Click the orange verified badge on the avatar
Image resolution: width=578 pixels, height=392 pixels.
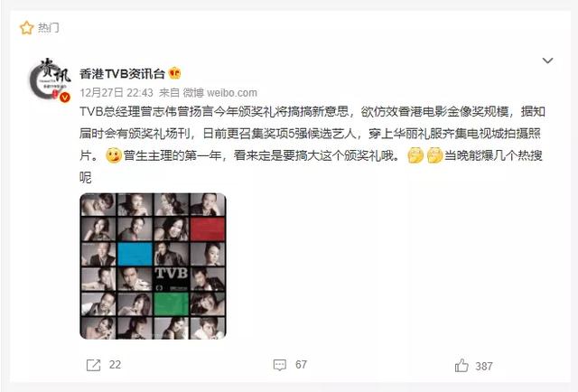[65, 98]
